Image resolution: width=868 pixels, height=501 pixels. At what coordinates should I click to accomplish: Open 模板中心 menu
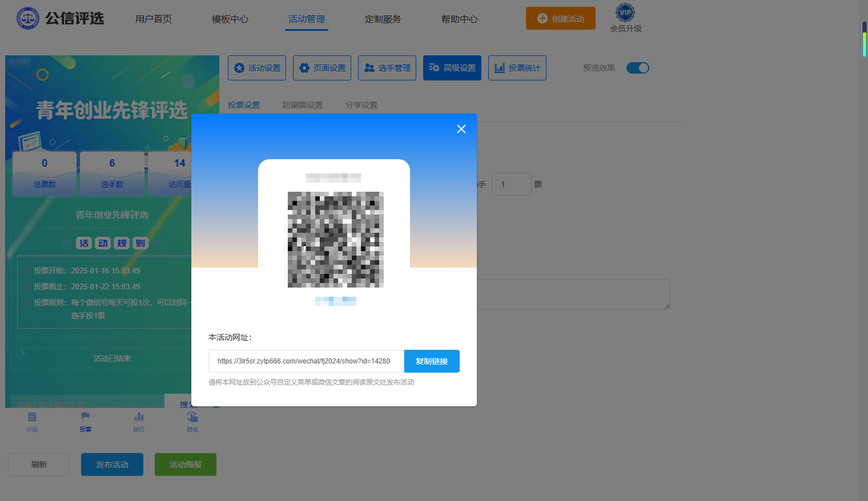pyautogui.click(x=230, y=19)
